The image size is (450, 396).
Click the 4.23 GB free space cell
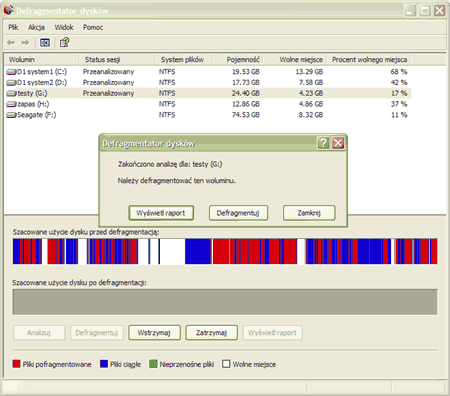tap(311, 93)
